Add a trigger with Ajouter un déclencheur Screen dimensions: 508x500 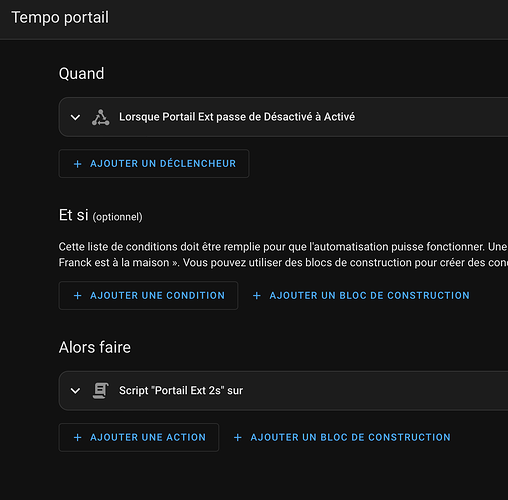point(154,164)
